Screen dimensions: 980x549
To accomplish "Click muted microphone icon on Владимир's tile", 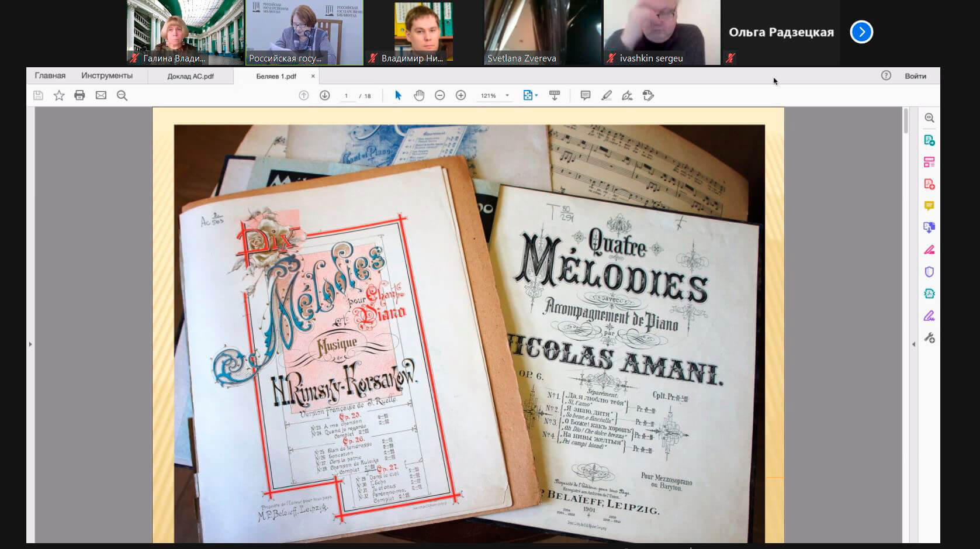I will click(373, 58).
